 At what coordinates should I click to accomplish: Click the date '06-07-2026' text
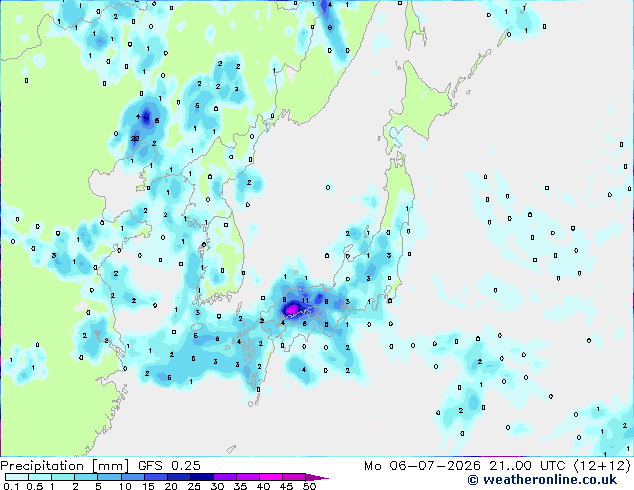[435, 466]
